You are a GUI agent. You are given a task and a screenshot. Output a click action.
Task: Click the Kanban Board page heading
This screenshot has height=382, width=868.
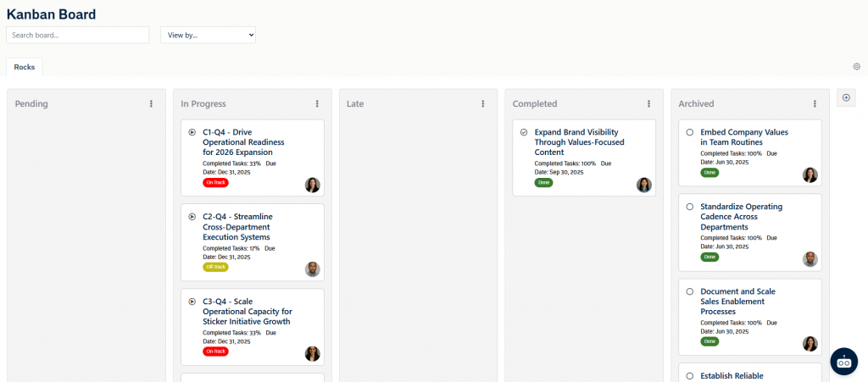[51, 14]
